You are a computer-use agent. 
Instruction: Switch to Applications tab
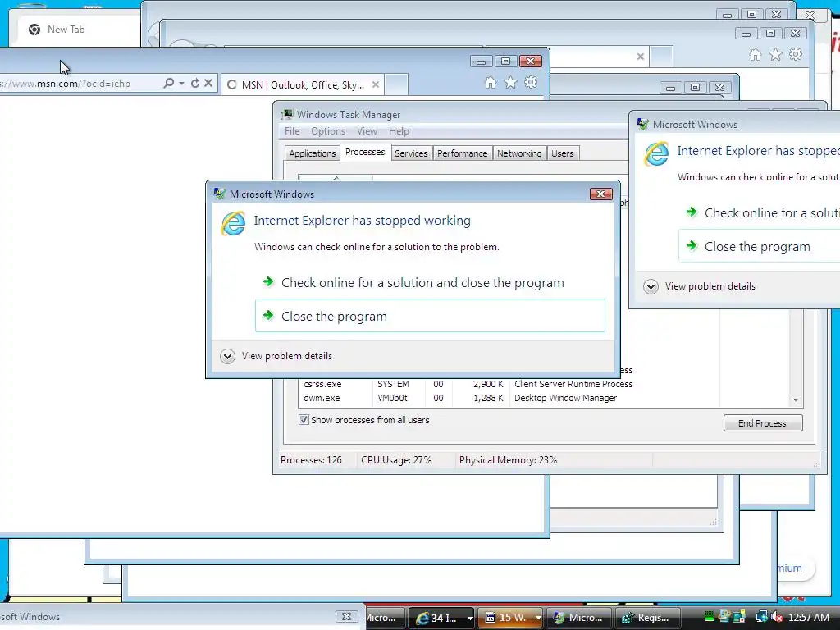tap(313, 153)
